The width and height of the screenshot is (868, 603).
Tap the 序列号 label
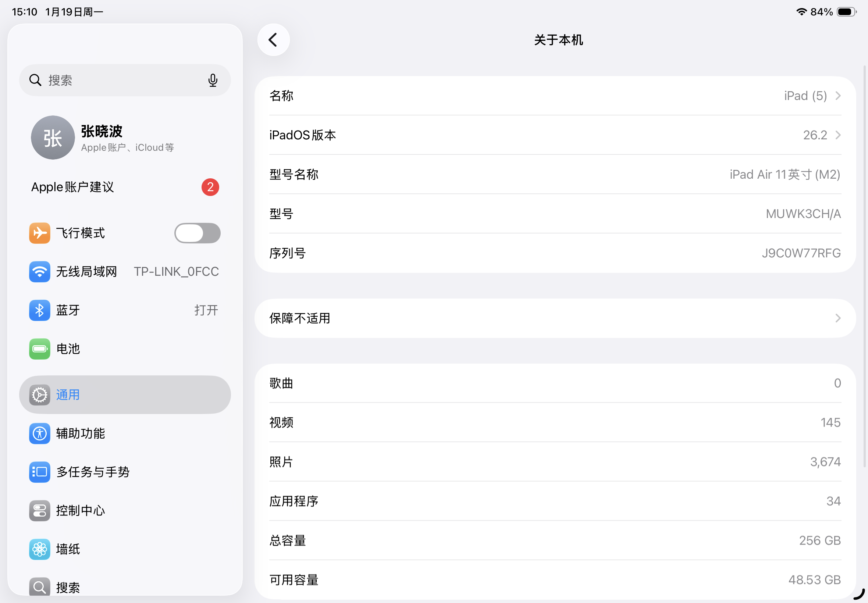288,253
